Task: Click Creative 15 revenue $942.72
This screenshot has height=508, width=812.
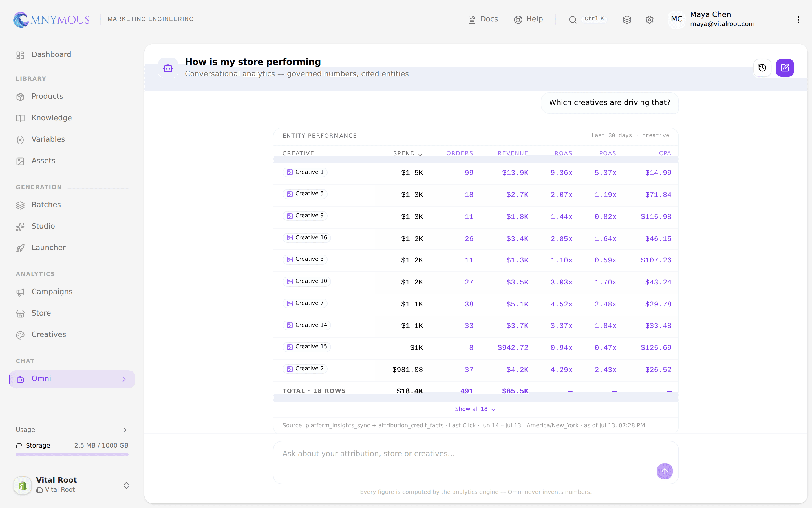Action: [x=513, y=348]
